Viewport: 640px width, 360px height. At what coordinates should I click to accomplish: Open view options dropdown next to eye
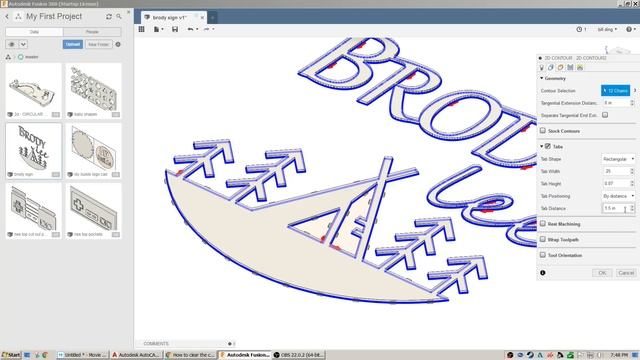23,44
